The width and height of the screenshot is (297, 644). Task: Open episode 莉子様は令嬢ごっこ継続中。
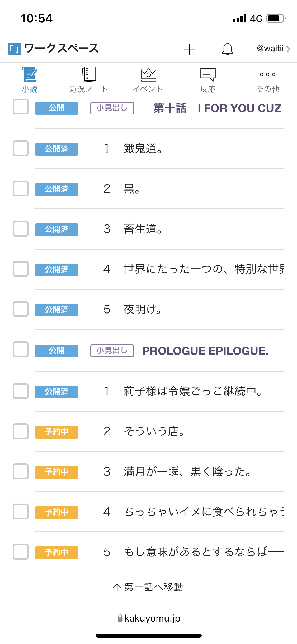[x=193, y=391]
